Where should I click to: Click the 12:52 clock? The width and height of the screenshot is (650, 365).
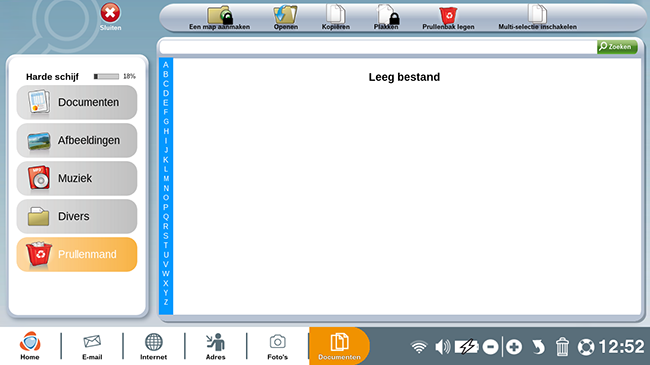click(x=621, y=347)
